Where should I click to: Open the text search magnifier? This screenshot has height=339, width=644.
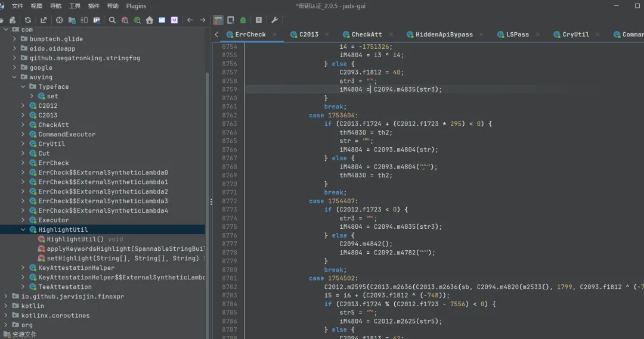pyautogui.click(x=112, y=20)
